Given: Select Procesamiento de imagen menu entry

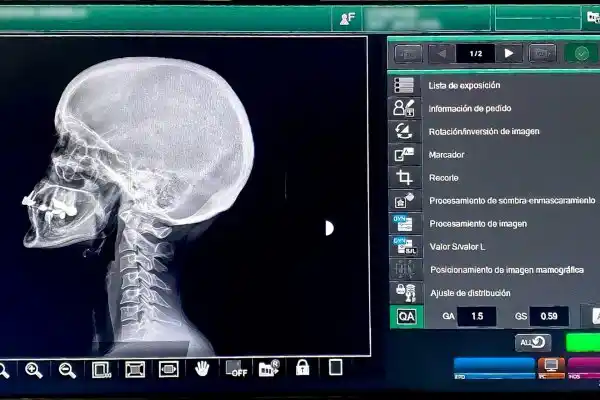Looking at the screenshot, I should (x=477, y=224).
